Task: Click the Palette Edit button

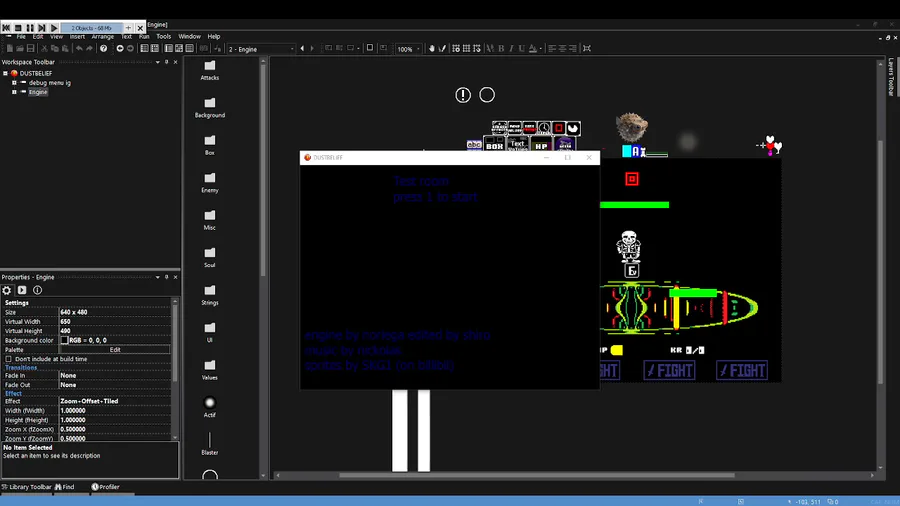Action: 115,349
